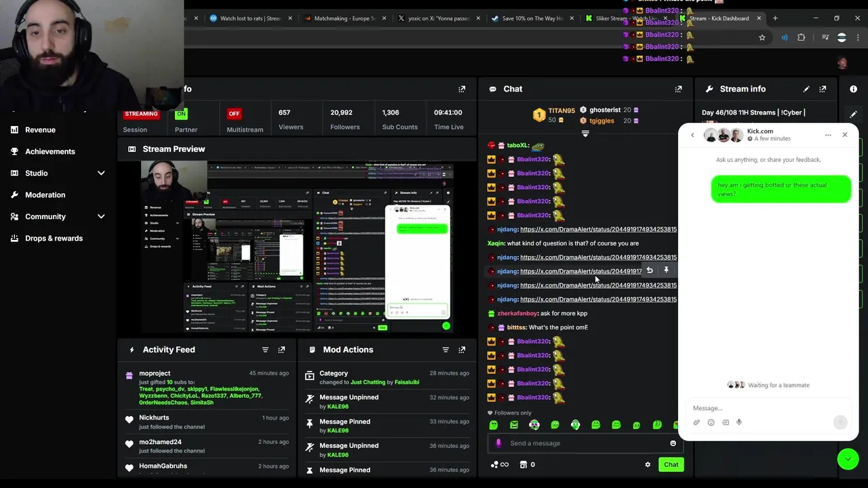The width and height of the screenshot is (868, 488).
Task: Pop out the Mod Actions panel
Action: (x=462, y=350)
